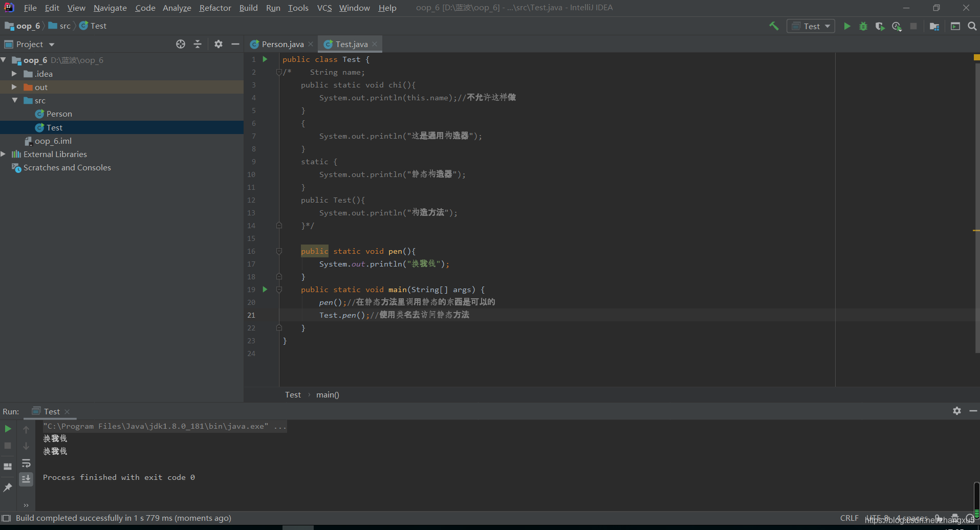Open Project panel settings gear
Screen dimensions: 980x530
219,44
